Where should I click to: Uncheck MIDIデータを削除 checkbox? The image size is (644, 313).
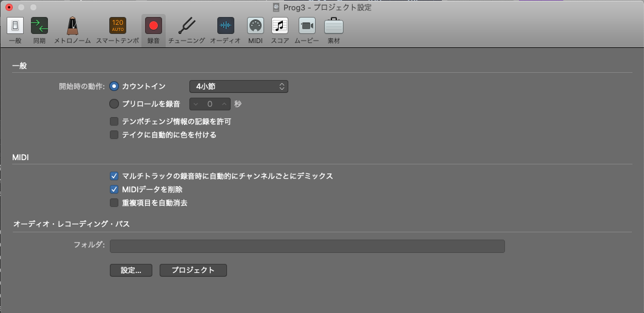pos(114,189)
